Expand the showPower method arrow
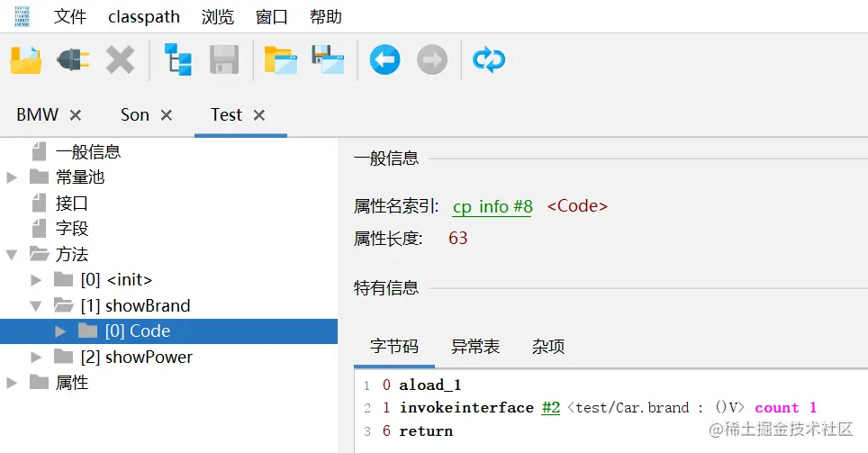 36,358
